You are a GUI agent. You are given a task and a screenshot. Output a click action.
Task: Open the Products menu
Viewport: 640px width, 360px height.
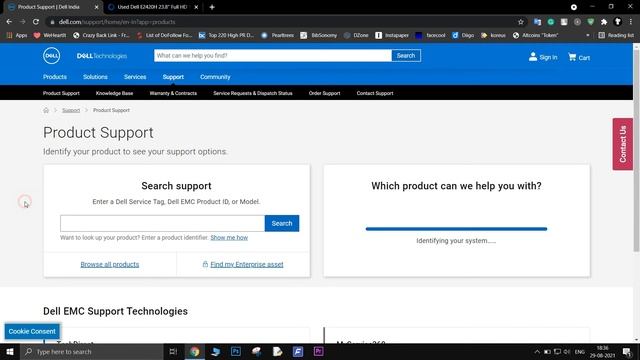[x=55, y=77]
